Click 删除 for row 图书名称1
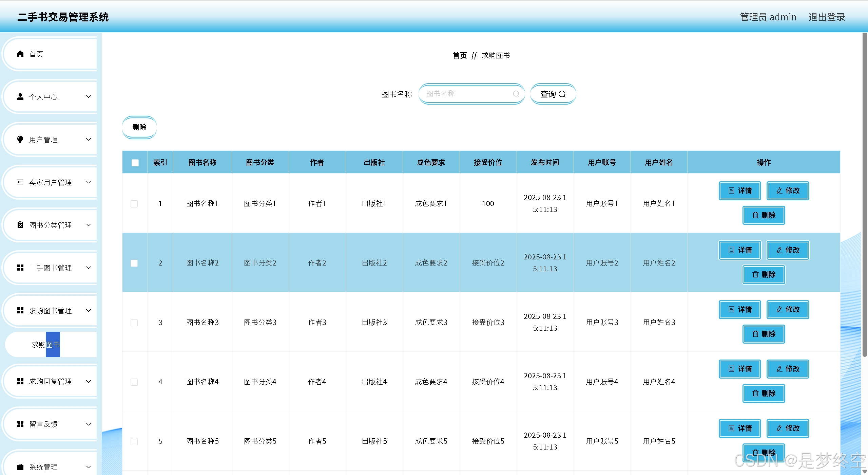This screenshot has width=868, height=475. [x=764, y=215]
